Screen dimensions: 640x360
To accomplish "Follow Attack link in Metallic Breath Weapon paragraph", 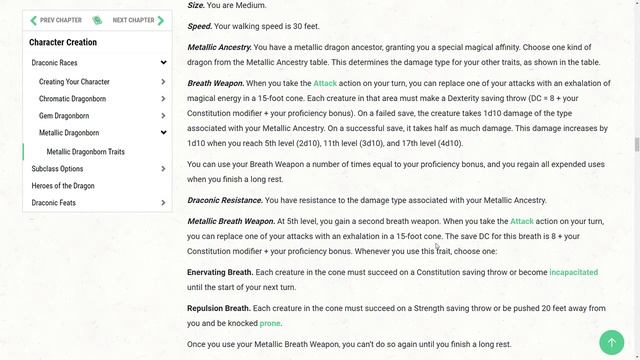I will pos(522,221).
